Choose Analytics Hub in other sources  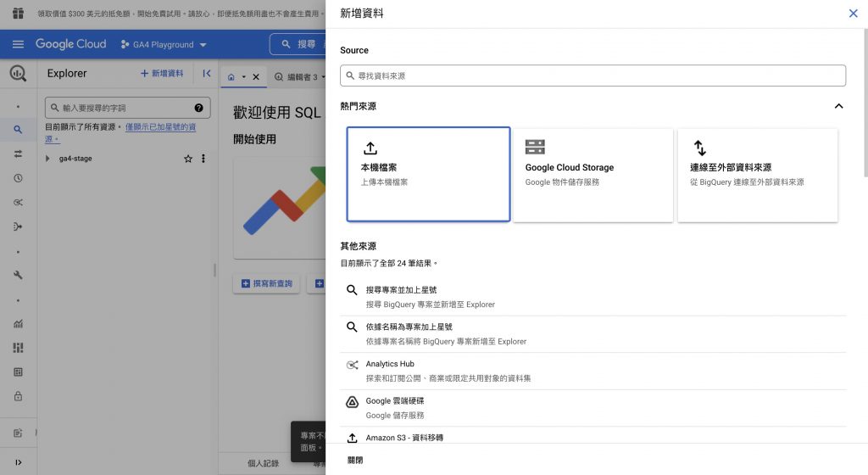[x=593, y=371]
